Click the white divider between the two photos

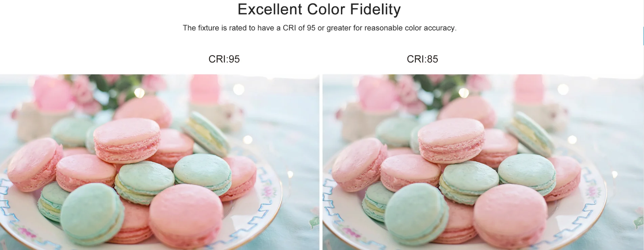tap(321, 162)
